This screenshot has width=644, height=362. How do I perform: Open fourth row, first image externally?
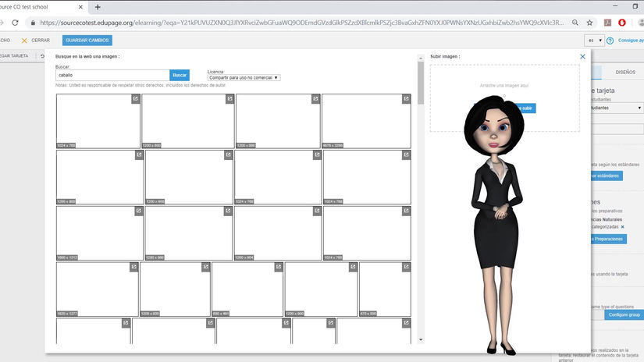coord(134,267)
